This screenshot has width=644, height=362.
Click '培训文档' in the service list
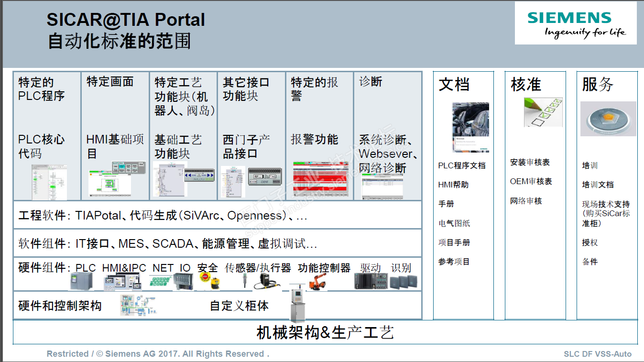pyautogui.click(x=598, y=185)
